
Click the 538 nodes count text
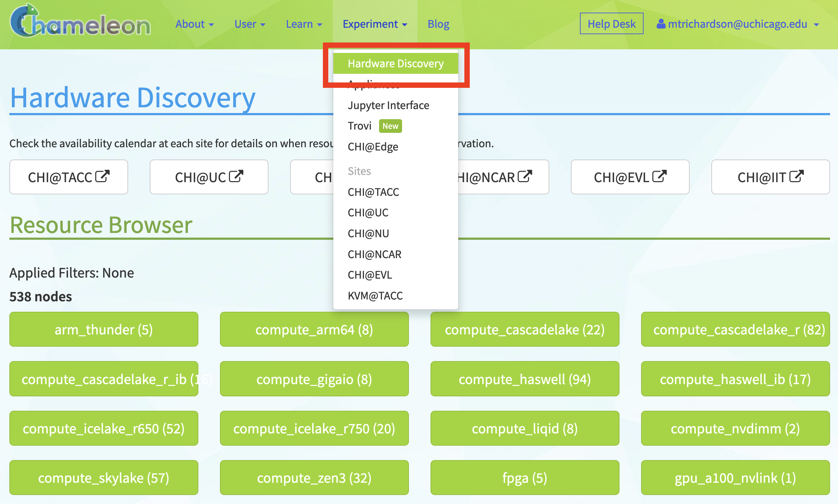41,297
